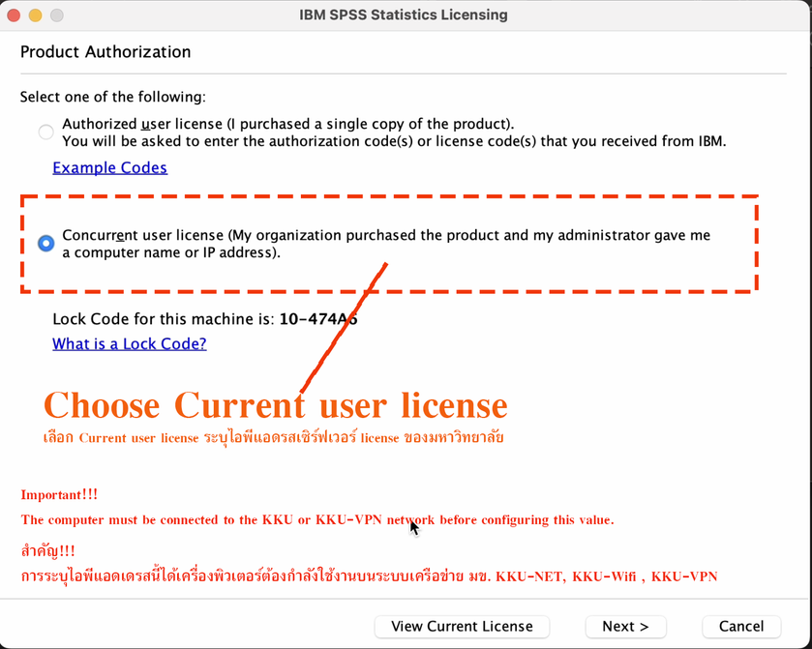Select the Authorized user license radio button

[46, 132]
